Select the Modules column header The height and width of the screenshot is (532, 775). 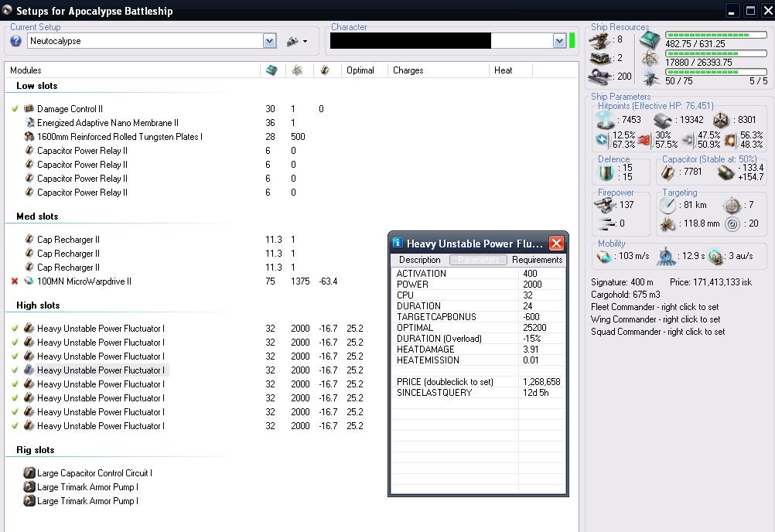click(x=26, y=70)
